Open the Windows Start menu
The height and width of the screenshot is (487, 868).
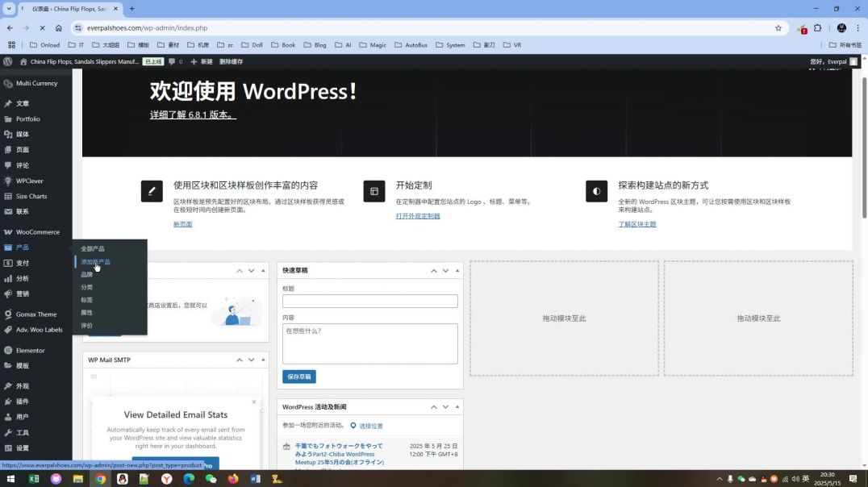(10, 479)
